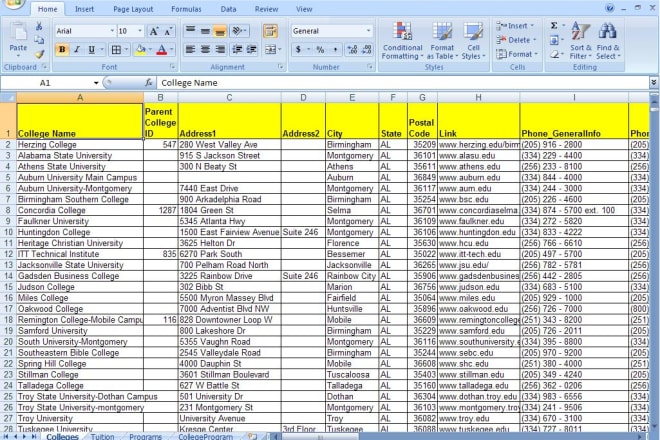Click the Fill down icon
This screenshot has width=660, height=440.
pyautogui.click(x=554, y=40)
